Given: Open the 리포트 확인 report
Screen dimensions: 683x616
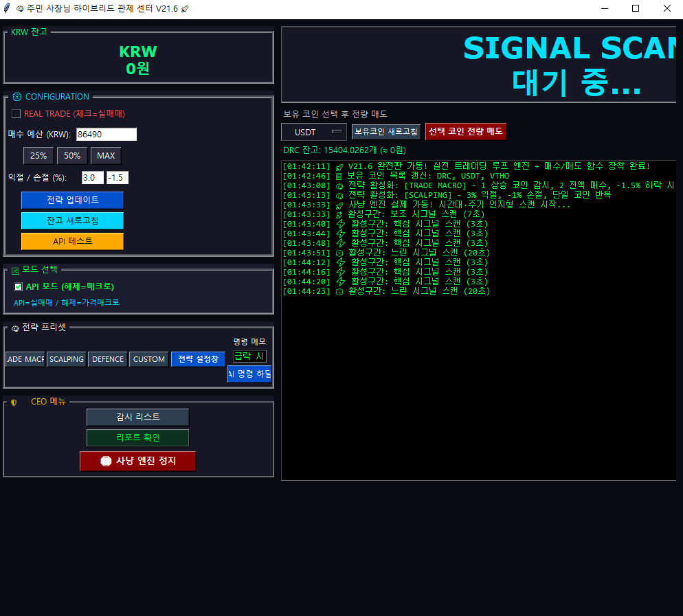Looking at the screenshot, I should 137,437.
